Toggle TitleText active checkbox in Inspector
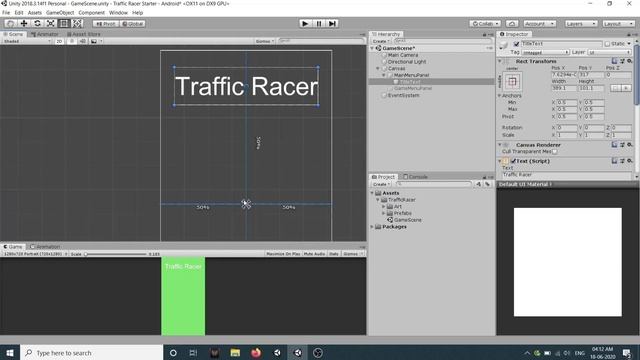Image resolution: width=640 pixels, height=360 pixels. 516,44
